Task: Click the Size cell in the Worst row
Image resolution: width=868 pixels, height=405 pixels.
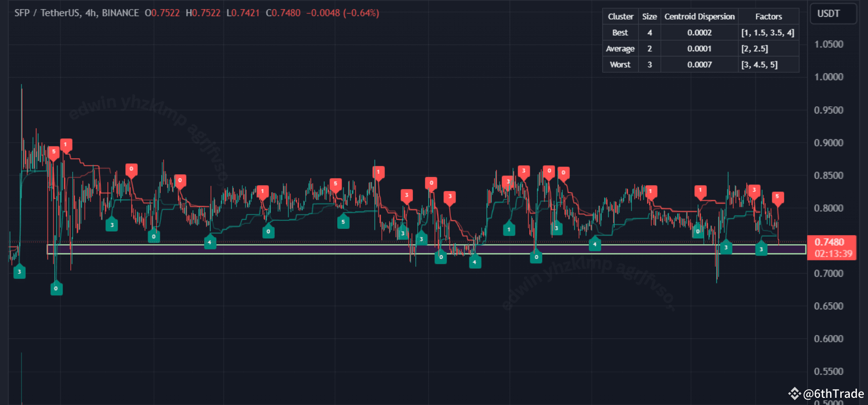Action: [x=649, y=65]
